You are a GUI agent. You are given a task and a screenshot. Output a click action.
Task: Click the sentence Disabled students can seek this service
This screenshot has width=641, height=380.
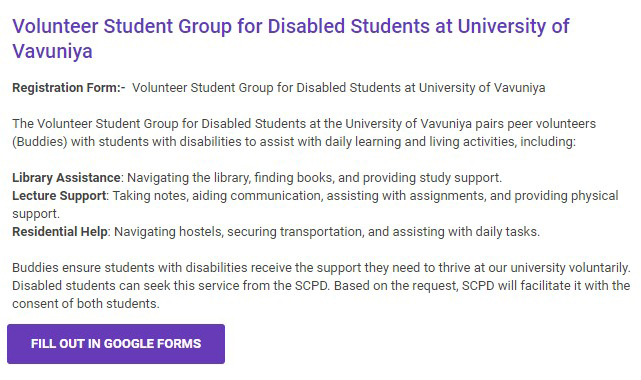click(x=171, y=286)
